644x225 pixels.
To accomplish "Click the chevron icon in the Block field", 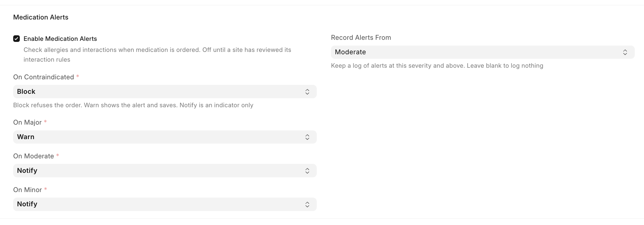I will (x=307, y=92).
